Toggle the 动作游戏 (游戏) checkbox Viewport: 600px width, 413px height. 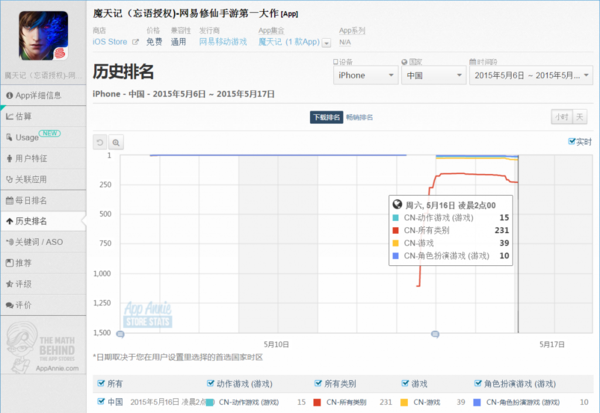210,383
